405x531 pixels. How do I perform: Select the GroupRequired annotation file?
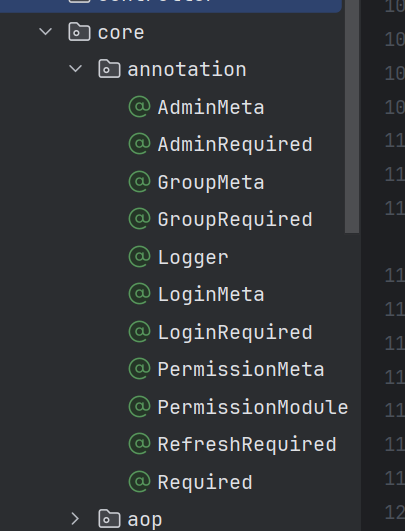pyautogui.click(x=235, y=219)
